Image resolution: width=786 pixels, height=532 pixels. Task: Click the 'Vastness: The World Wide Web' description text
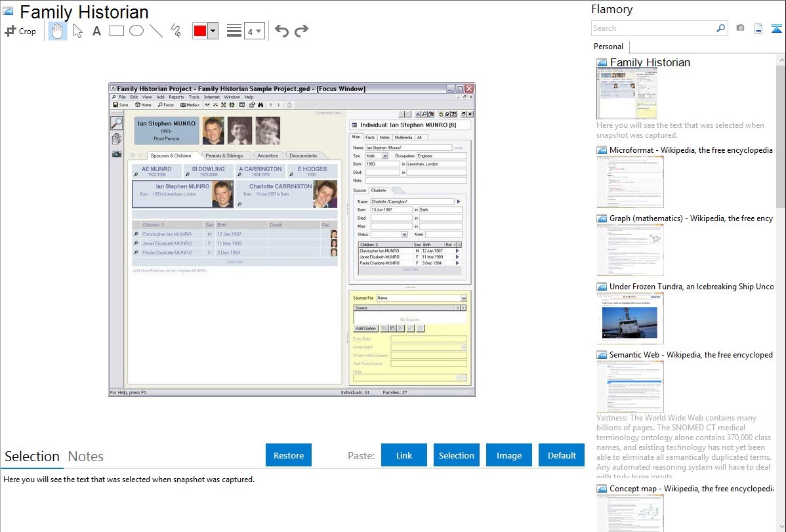click(x=684, y=447)
